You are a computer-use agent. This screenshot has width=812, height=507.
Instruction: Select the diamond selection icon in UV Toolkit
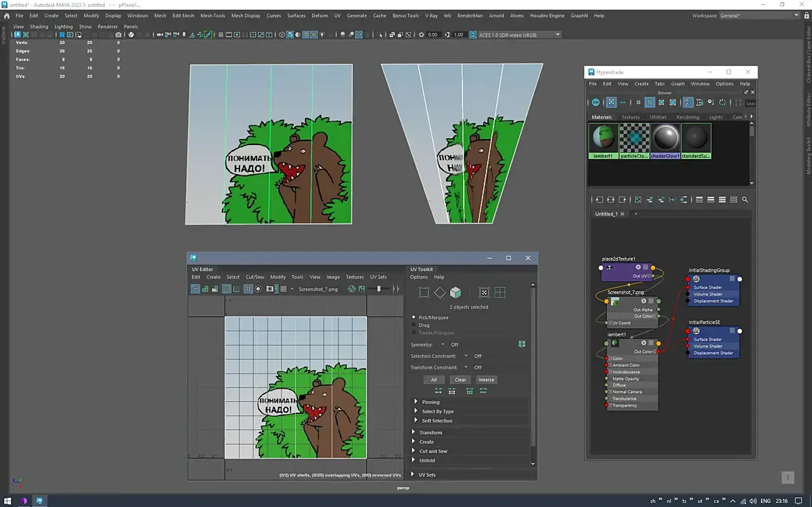tap(440, 292)
